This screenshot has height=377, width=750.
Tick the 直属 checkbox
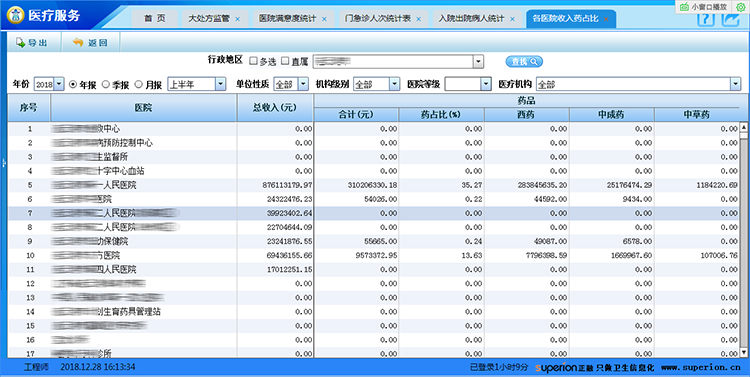point(285,61)
